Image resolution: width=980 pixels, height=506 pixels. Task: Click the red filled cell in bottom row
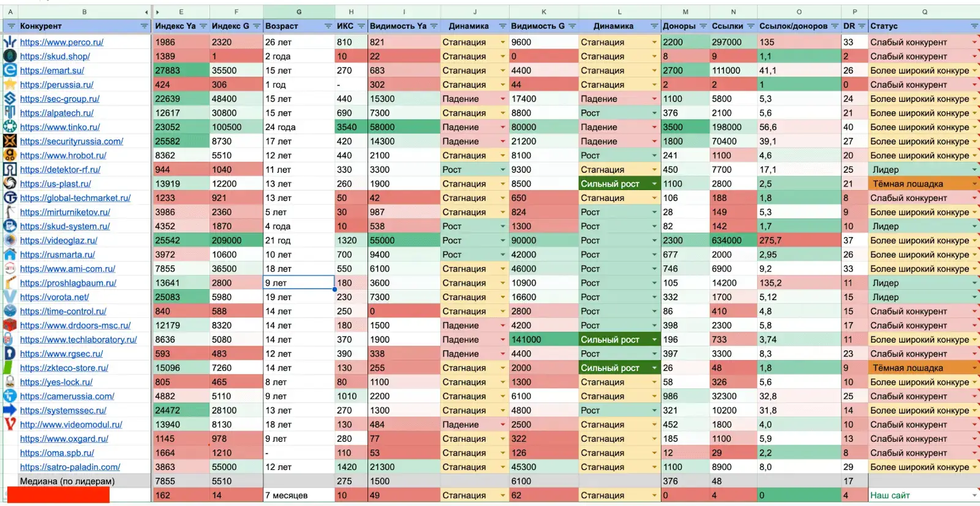[58, 495]
